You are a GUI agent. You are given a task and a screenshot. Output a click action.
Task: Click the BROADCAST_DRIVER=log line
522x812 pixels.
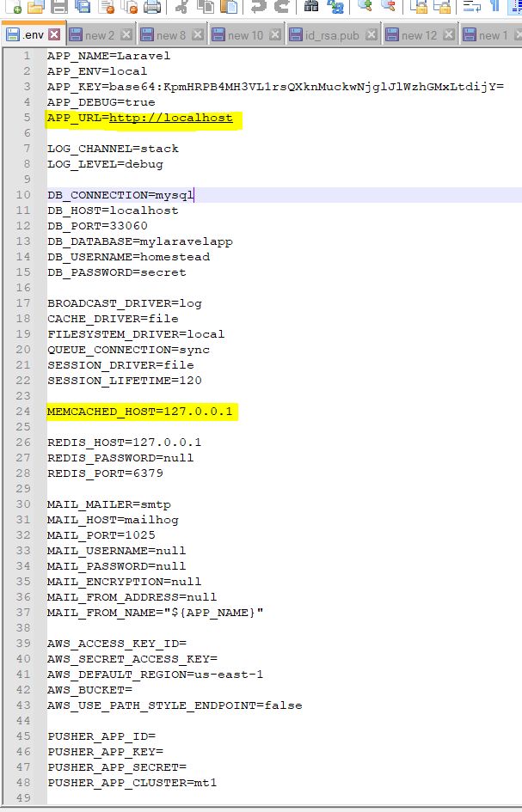(x=125, y=303)
